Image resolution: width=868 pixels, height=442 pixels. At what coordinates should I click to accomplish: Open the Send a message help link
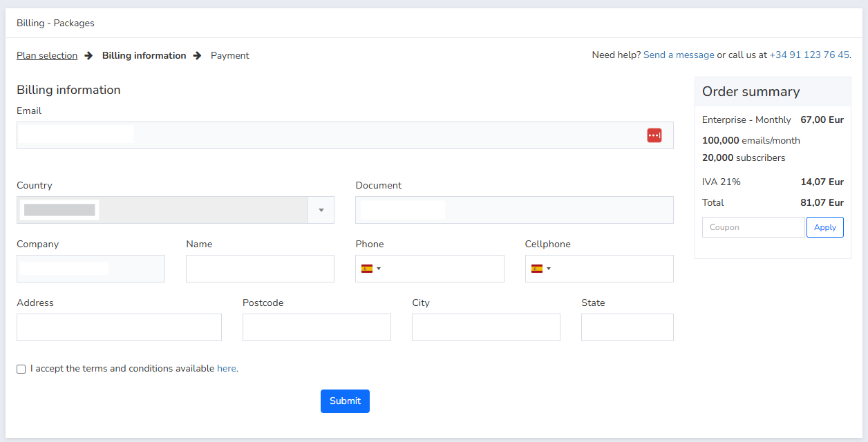tap(679, 55)
